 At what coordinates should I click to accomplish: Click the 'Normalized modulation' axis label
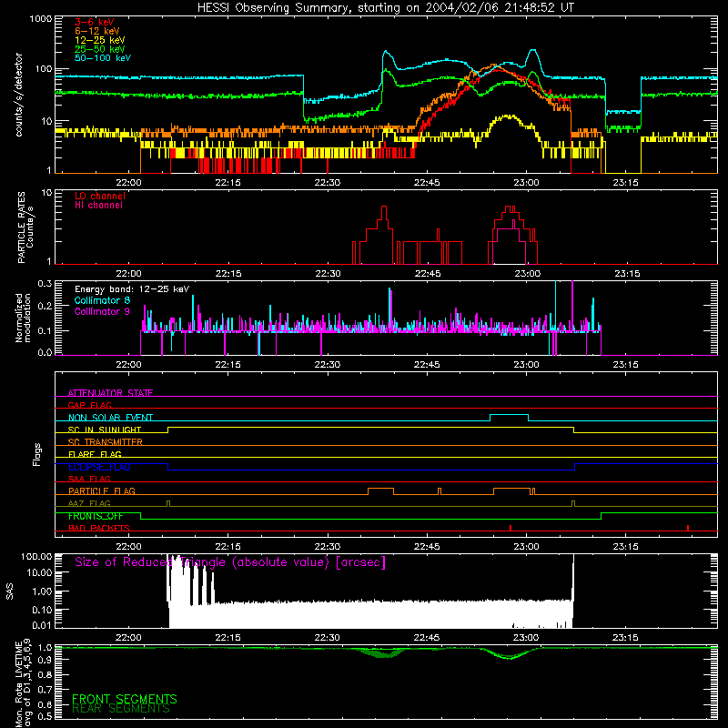[23, 318]
